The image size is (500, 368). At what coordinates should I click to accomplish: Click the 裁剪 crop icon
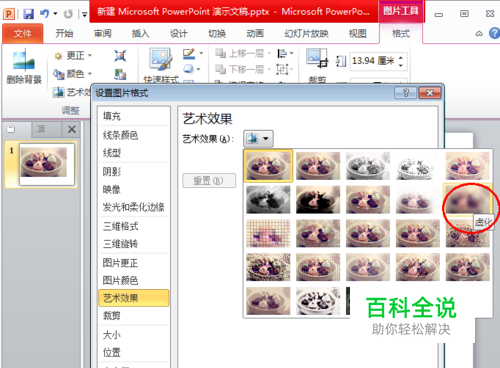pos(317,58)
